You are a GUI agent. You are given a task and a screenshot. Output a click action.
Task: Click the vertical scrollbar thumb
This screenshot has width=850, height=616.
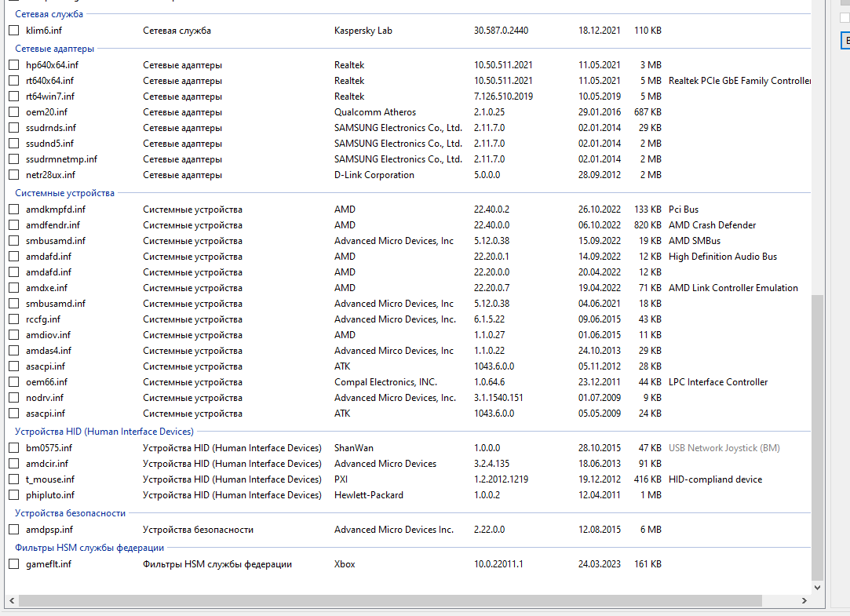pos(818,437)
